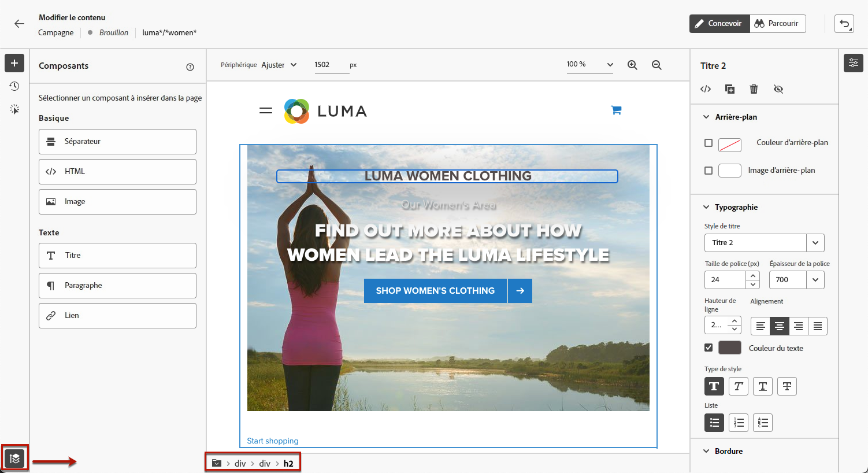Open the add components plus icon
This screenshot has height=473, width=868.
(x=14, y=63)
